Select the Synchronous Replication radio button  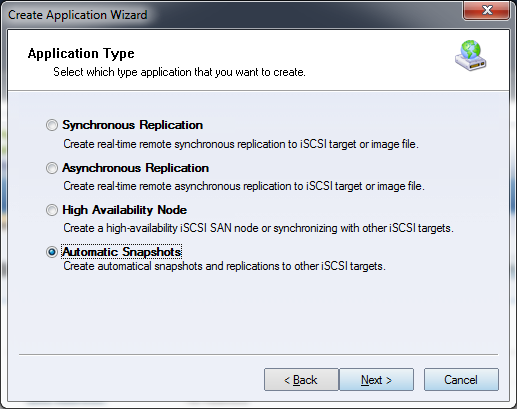(52, 125)
